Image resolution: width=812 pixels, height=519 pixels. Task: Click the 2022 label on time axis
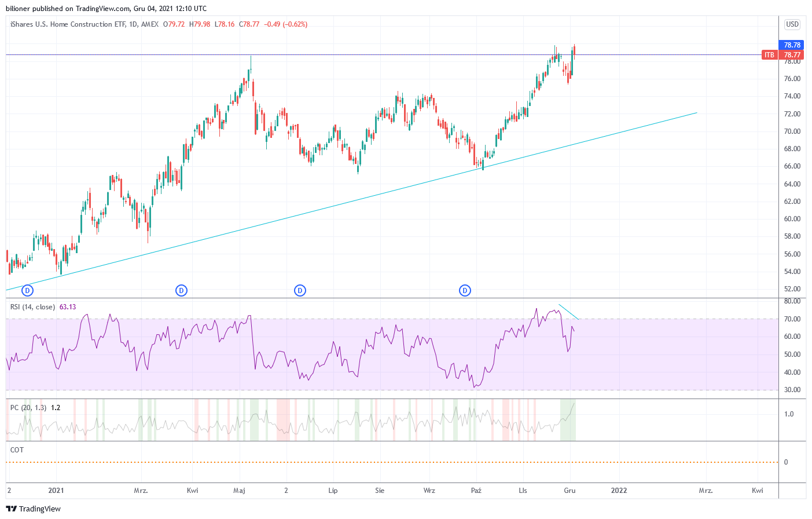[x=619, y=491]
